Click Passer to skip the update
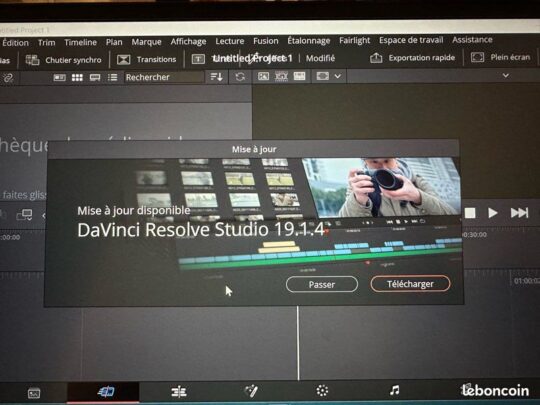The height and width of the screenshot is (405, 540). pyautogui.click(x=322, y=284)
